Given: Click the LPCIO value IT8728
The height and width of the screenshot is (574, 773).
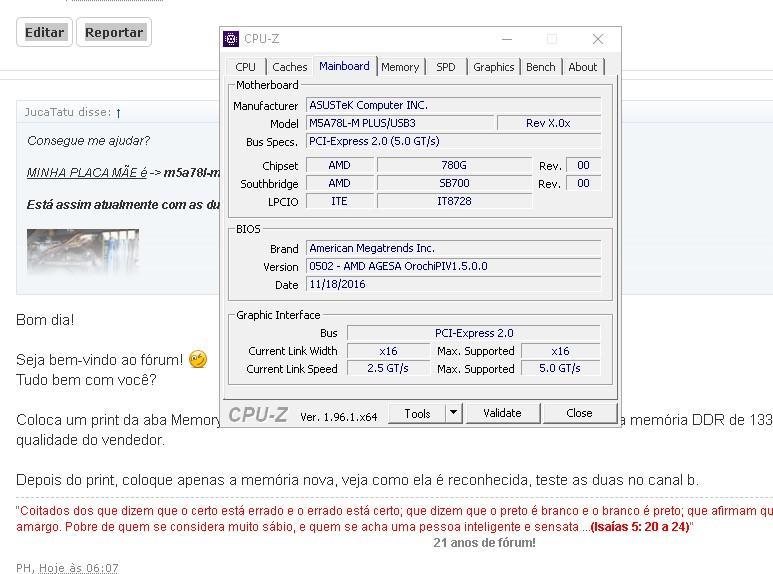Looking at the screenshot, I should click(x=454, y=201).
